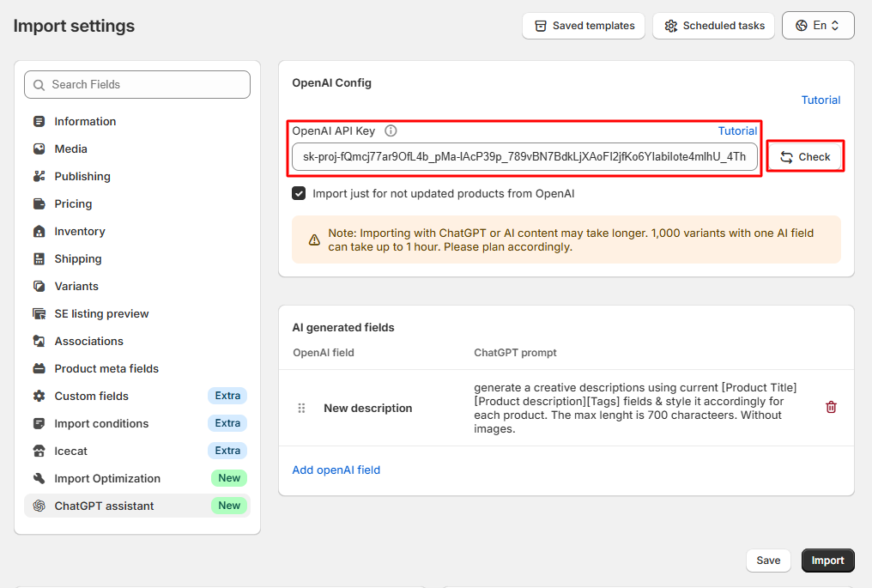
Task: Switch to SE listing preview
Action: click(x=137, y=314)
